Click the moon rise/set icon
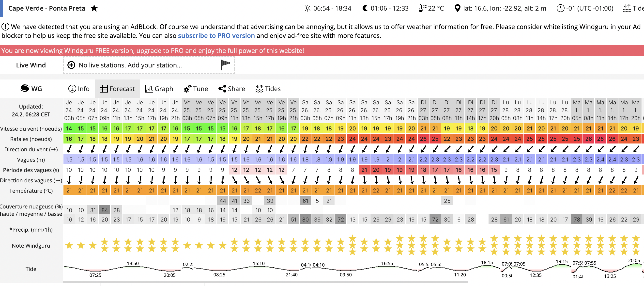 tap(365, 8)
